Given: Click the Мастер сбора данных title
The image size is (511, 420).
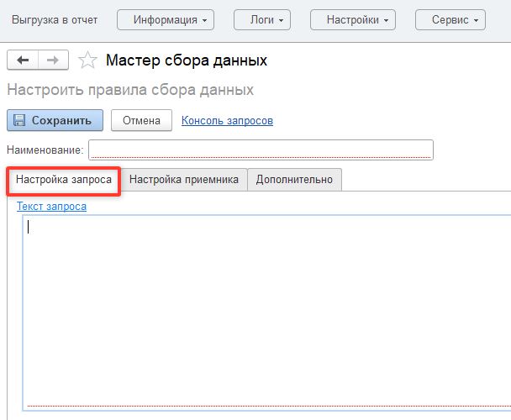Looking at the screenshot, I should point(187,60).
